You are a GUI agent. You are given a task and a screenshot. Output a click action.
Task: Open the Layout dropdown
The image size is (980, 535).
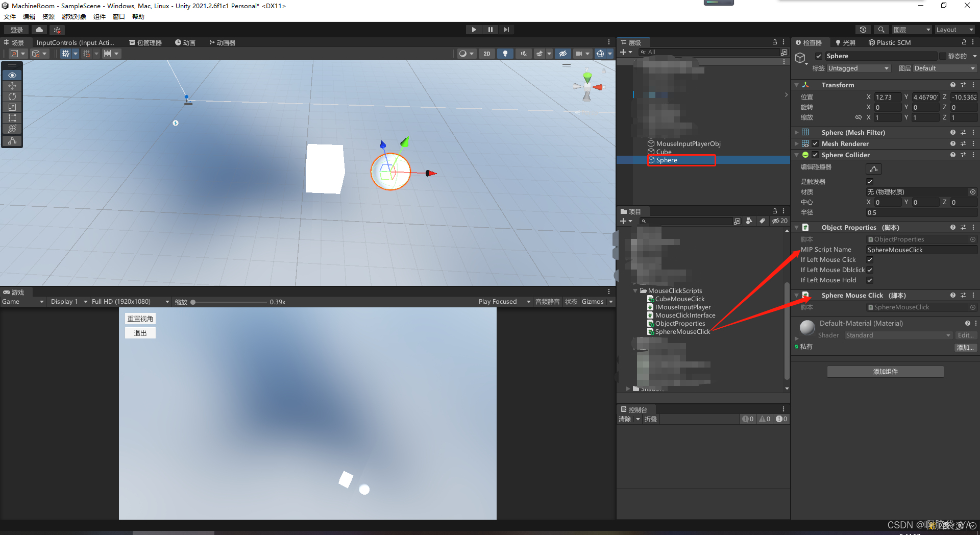pyautogui.click(x=954, y=29)
